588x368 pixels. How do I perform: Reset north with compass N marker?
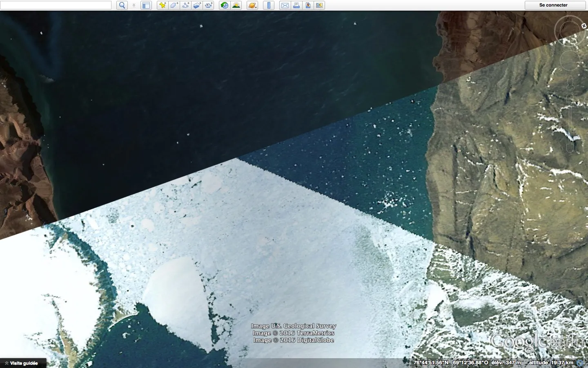click(x=584, y=26)
